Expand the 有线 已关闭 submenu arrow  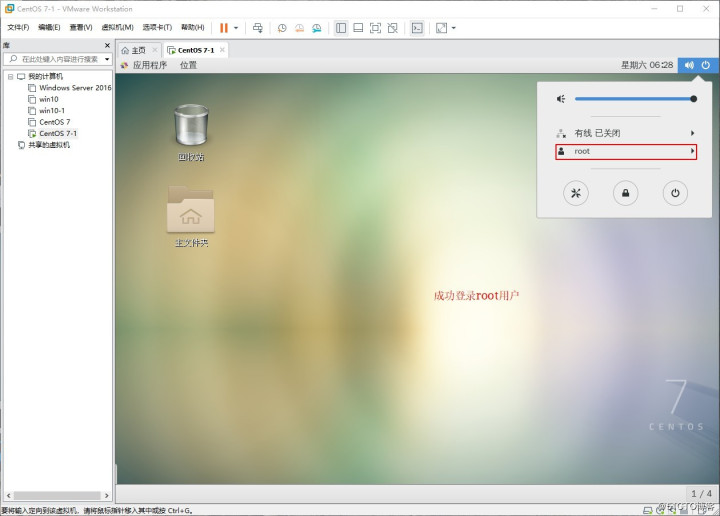pos(692,133)
